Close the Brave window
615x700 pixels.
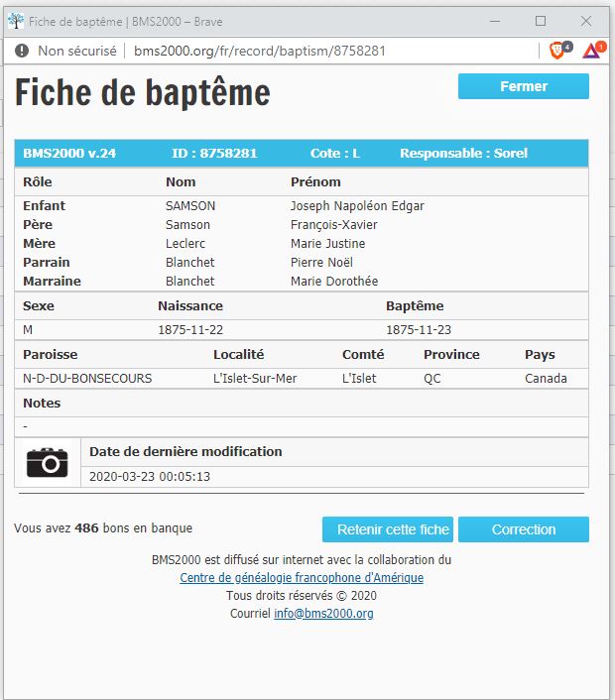586,21
